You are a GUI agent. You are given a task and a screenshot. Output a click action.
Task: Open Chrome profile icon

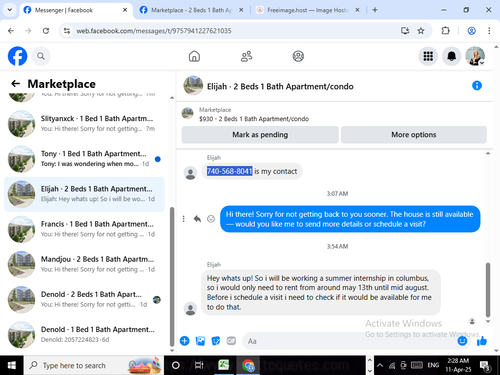pos(471,31)
